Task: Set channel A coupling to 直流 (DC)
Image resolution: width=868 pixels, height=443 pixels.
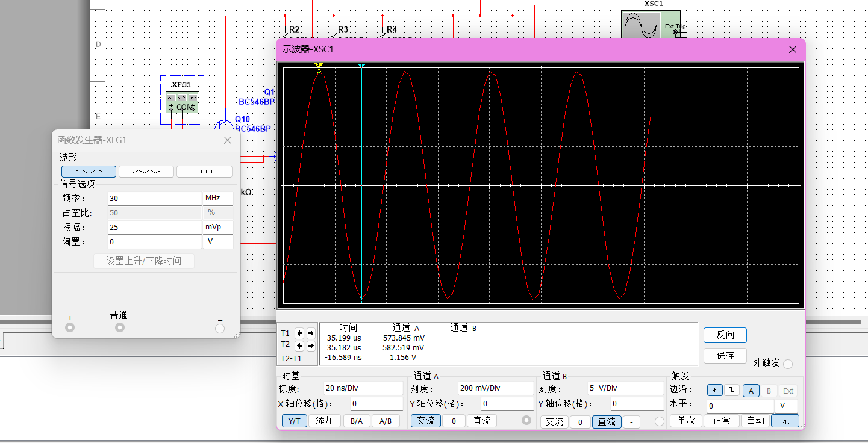Action: (482, 421)
